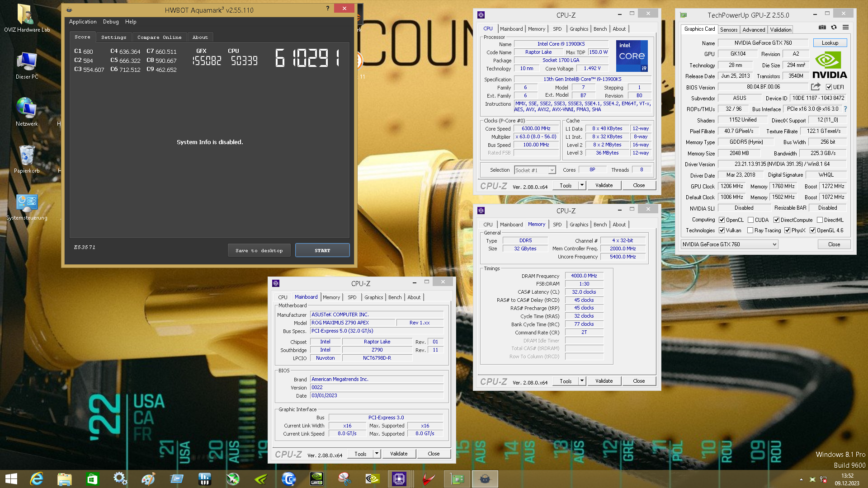Switch to CPU-Z purple chip taskbar icon

(x=399, y=479)
